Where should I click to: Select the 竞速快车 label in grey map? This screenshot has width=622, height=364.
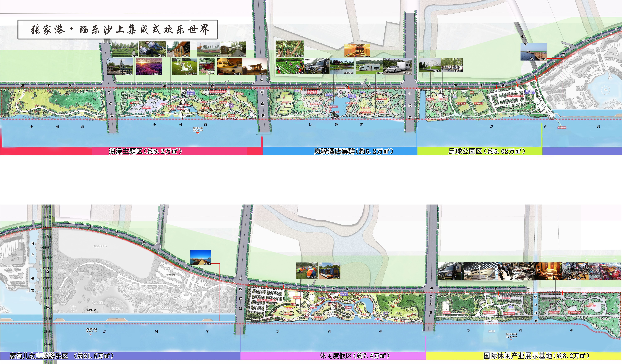[171, 275]
